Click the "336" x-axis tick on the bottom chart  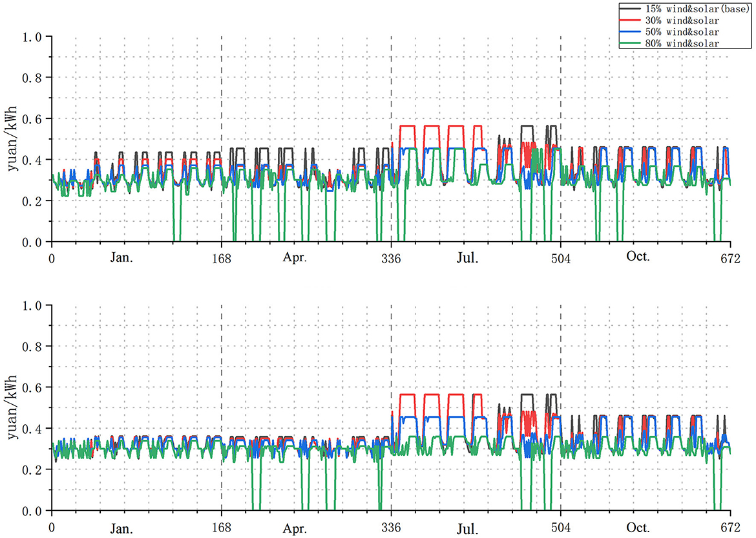391,528
